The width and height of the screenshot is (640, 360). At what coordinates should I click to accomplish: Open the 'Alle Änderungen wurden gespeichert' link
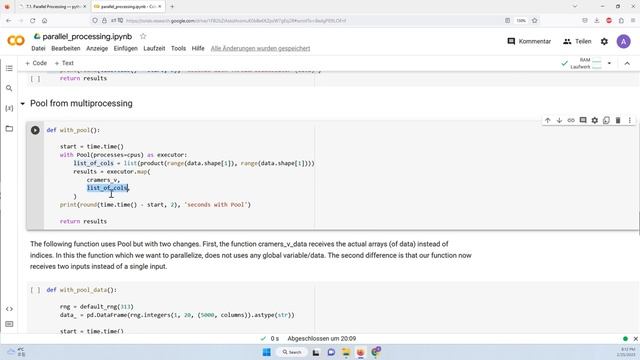[x=260, y=48]
